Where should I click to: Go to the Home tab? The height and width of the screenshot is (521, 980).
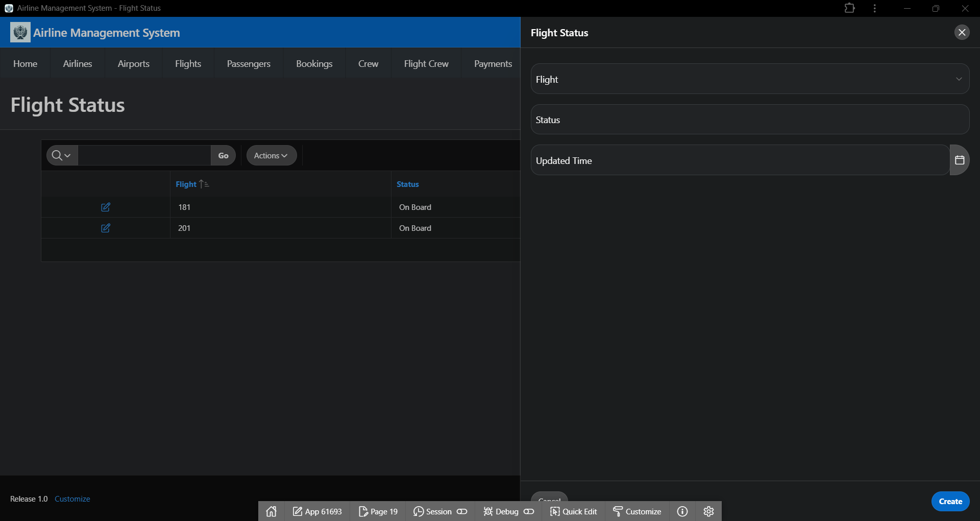[25, 63]
